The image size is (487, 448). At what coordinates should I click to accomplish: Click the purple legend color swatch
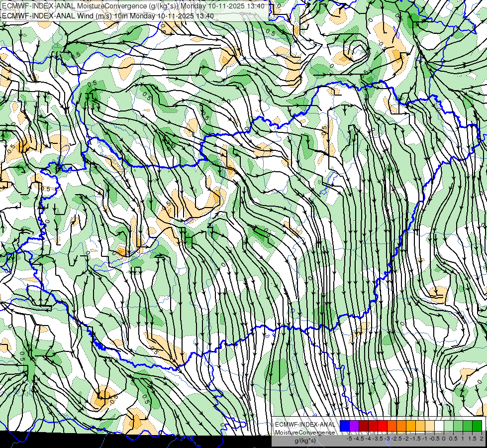[x=354, y=426]
